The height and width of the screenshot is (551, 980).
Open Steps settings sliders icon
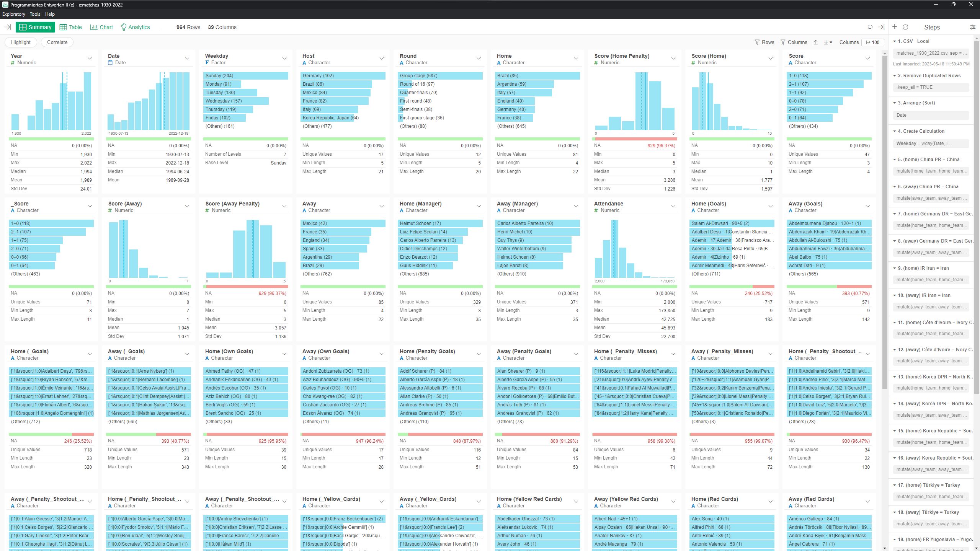click(973, 27)
